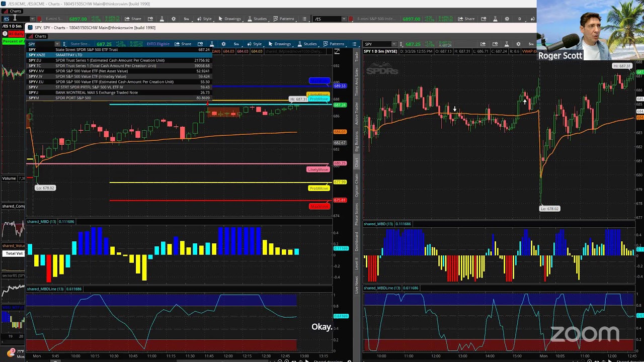
Task: Pick SPYU Bank Montreal MAX S row
Action: click(x=119, y=93)
